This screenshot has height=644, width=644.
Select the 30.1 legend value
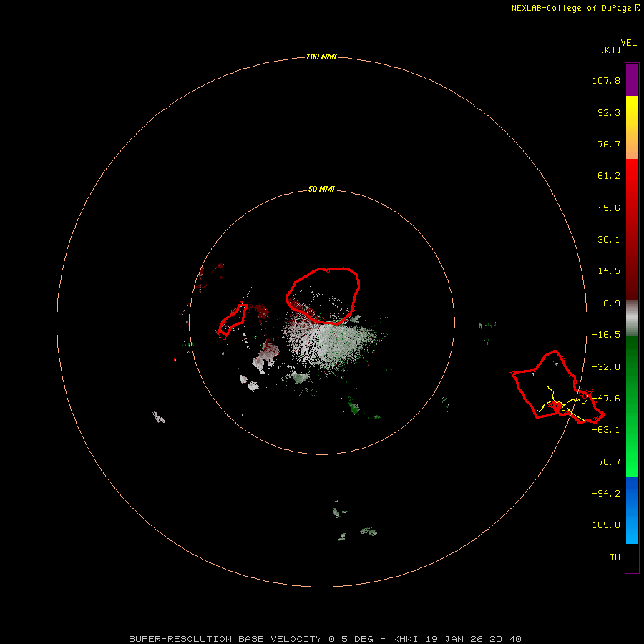[x=609, y=240]
